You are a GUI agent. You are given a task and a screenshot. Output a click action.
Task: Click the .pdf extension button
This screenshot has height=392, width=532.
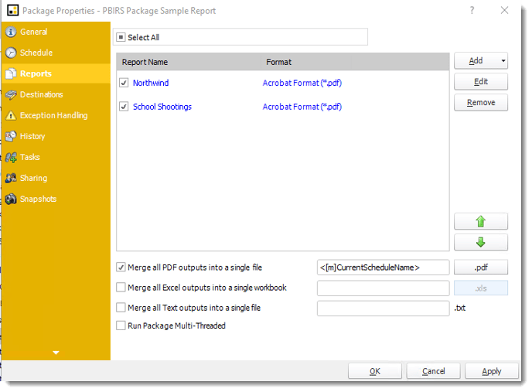pyautogui.click(x=480, y=268)
